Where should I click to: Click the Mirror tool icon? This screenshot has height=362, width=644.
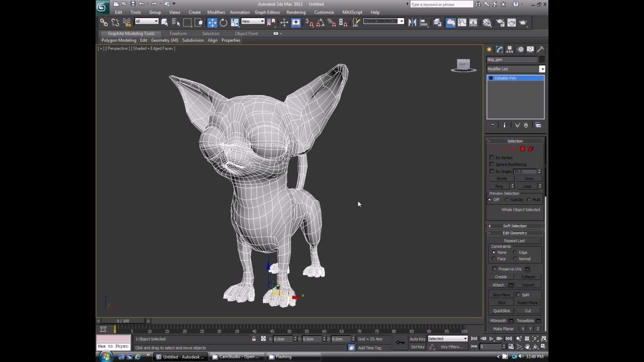point(412,22)
